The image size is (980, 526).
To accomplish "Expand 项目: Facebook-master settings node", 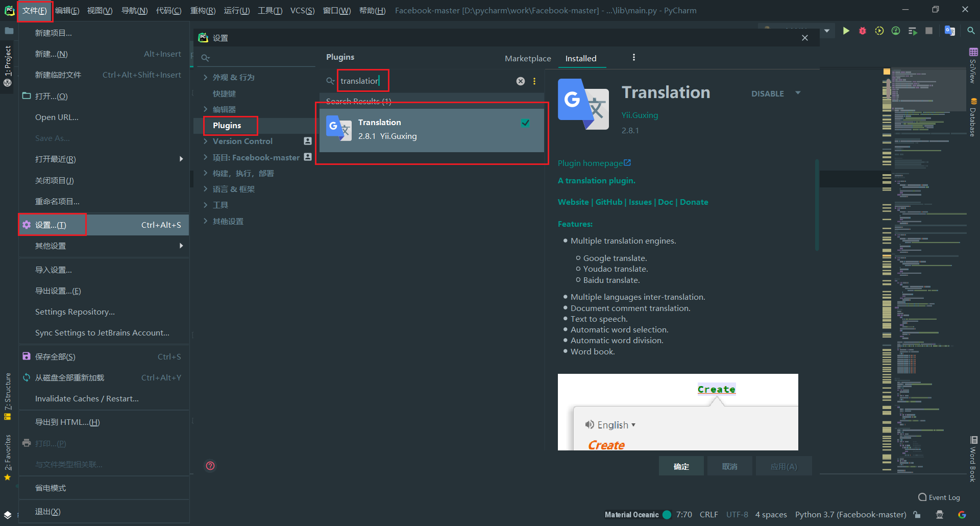I will tap(205, 157).
